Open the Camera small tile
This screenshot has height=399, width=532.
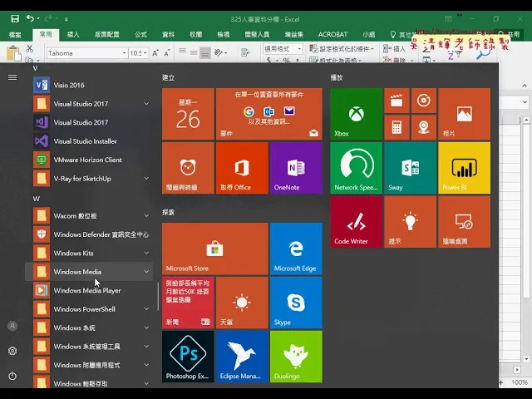(x=424, y=127)
